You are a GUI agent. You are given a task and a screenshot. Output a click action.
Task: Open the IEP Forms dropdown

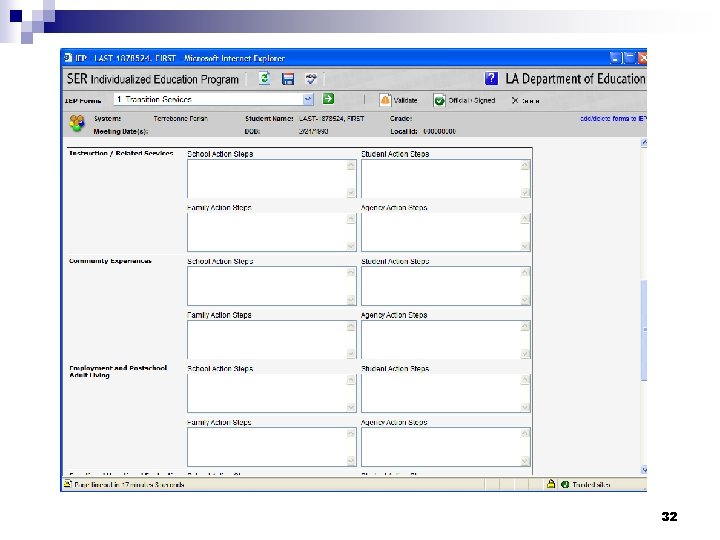click(x=308, y=99)
